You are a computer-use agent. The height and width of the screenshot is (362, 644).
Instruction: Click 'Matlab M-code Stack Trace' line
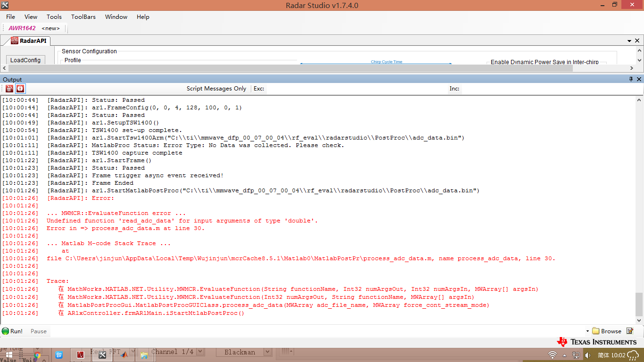pyautogui.click(x=108, y=243)
